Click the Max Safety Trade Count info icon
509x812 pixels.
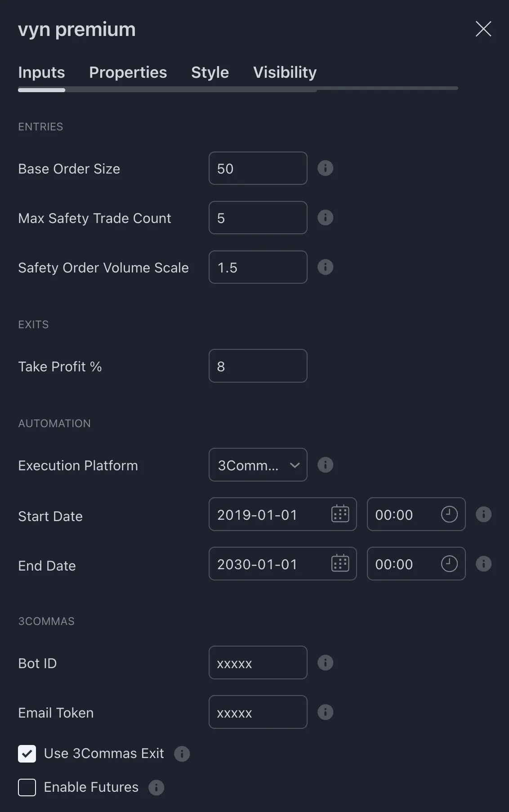pos(325,218)
